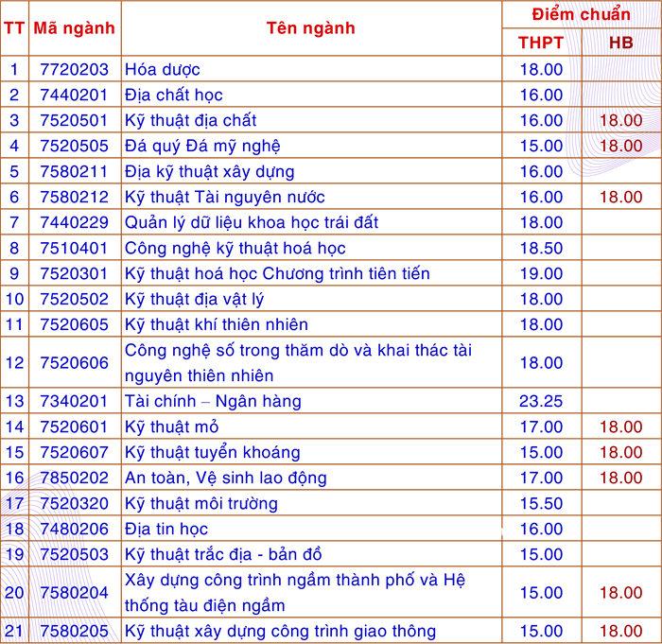
Task: Select 'Kỹ thuật địa vật lý' name
Action: pyautogui.click(x=195, y=300)
